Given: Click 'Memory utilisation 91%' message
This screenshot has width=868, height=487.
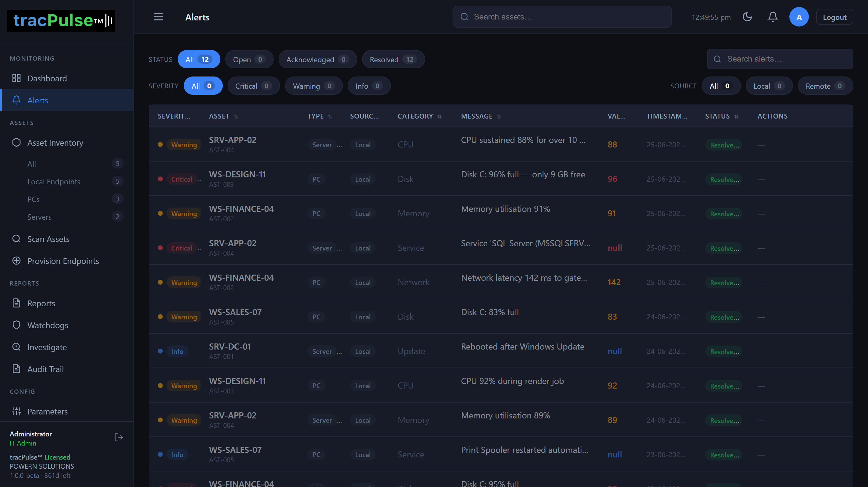Looking at the screenshot, I should coord(505,209).
